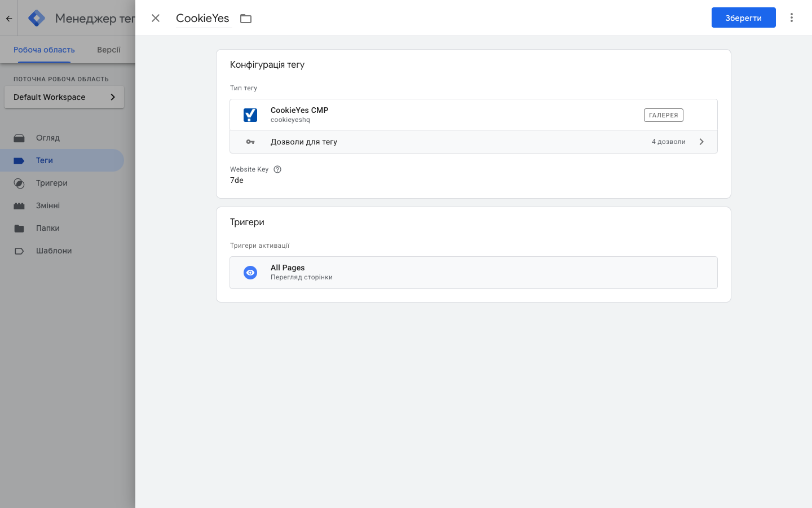Switch to the Версії tab
Image resolution: width=812 pixels, height=508 pixels.
[x=109, y=50]
